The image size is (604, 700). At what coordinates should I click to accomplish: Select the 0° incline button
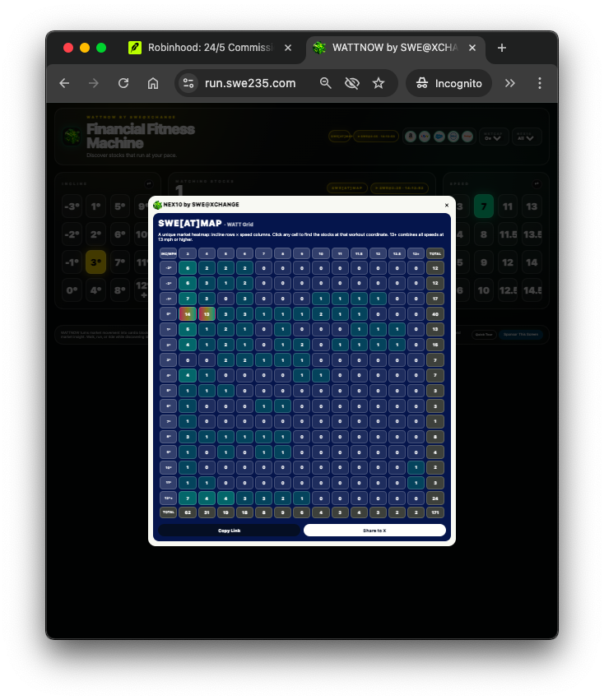pyautogui.click(x=72, y=290)
